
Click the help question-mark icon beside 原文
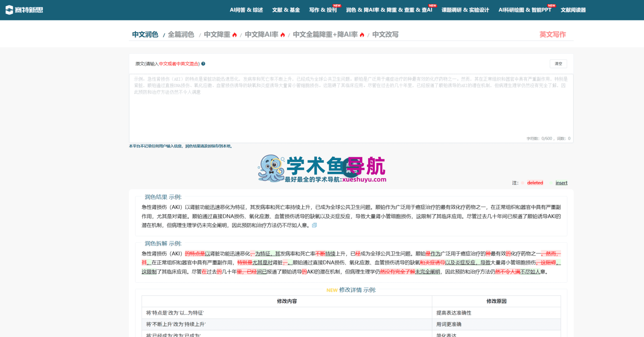[203, 64]
